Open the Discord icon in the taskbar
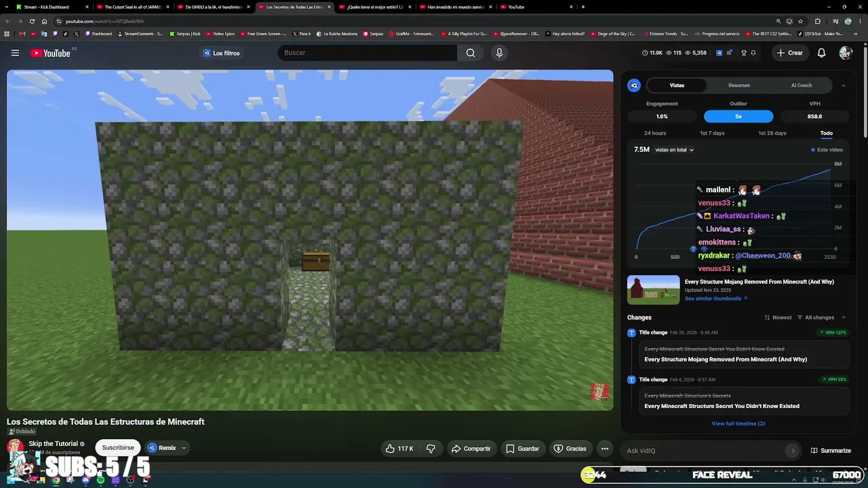Screen dimensions: 868x488 (85, 480)
